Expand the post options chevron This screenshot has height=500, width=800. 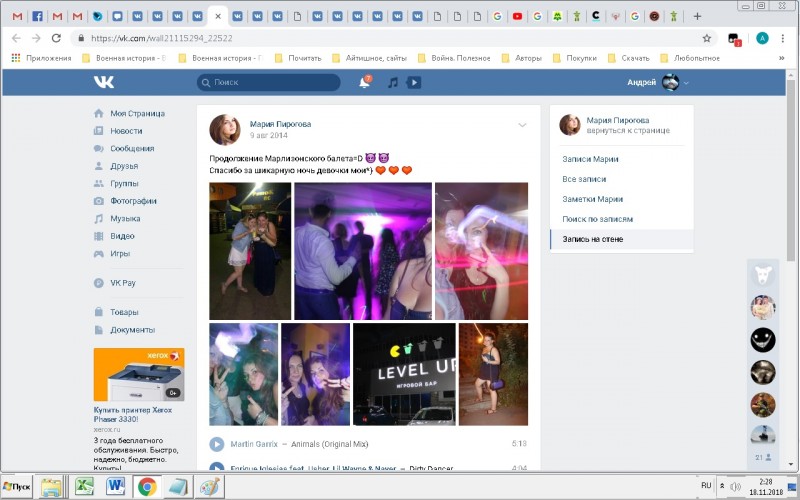[x=522, y=125]
